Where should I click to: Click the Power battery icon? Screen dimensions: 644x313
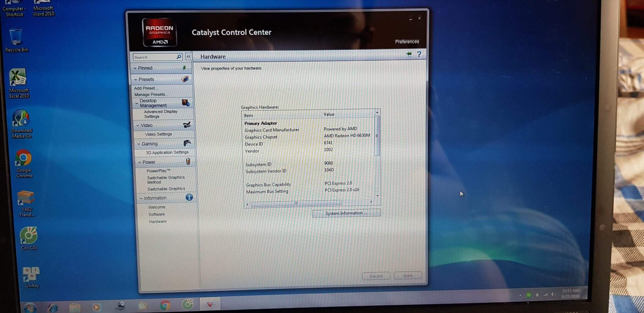188,162
